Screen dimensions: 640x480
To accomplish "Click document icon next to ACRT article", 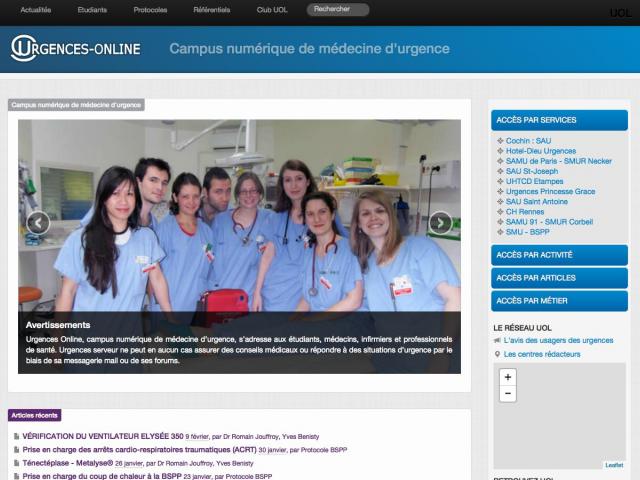I will 16,450.
